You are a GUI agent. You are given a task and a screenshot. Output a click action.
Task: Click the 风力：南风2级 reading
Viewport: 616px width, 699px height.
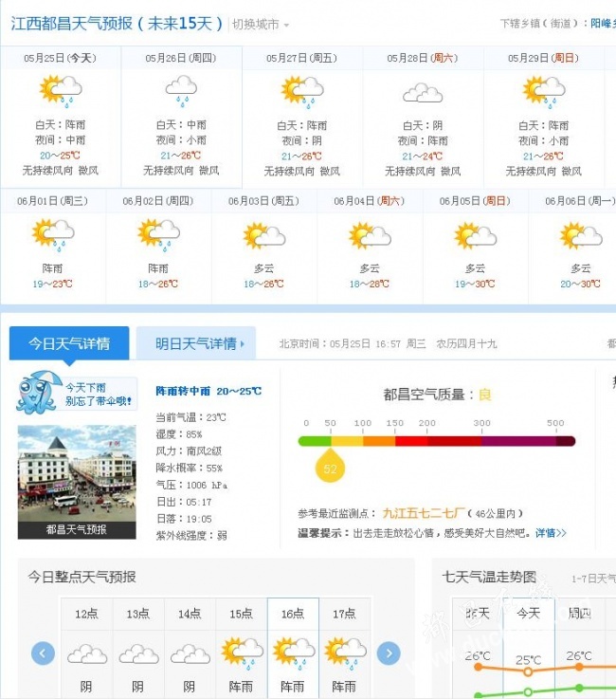189,451
